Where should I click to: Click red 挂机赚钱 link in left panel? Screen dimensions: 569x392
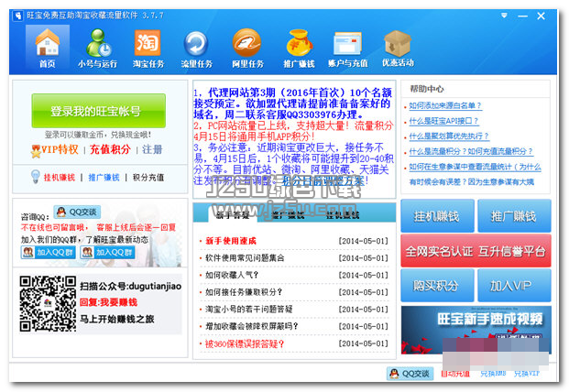click(x=60, y=178)
